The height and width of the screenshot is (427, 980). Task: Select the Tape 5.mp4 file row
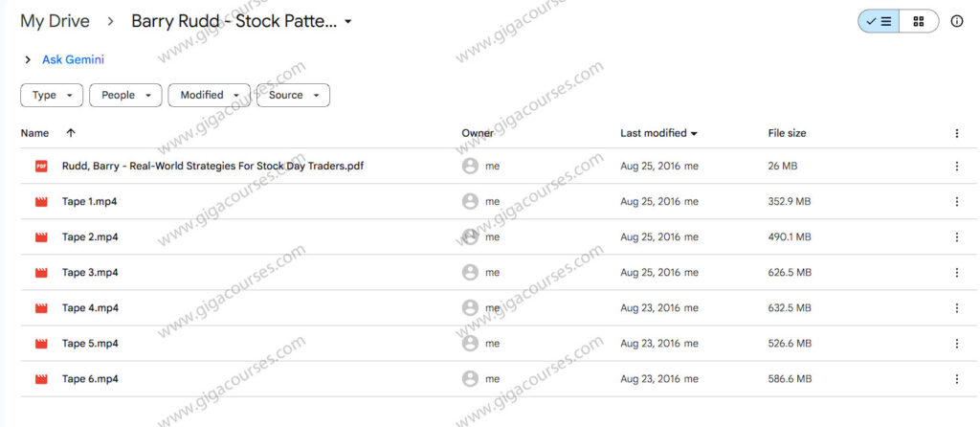(x=239, y=344)
